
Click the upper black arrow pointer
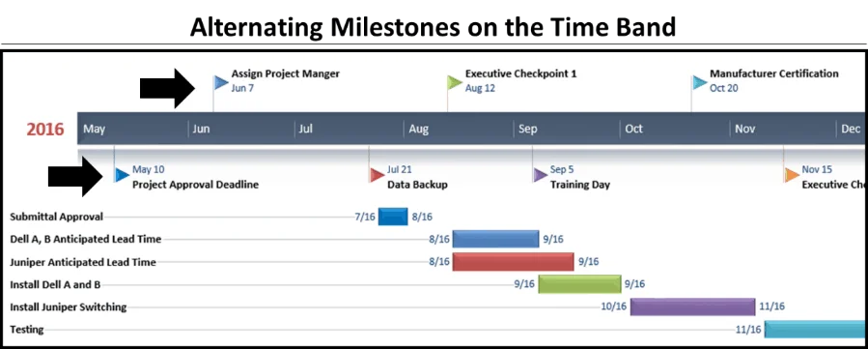167,88
